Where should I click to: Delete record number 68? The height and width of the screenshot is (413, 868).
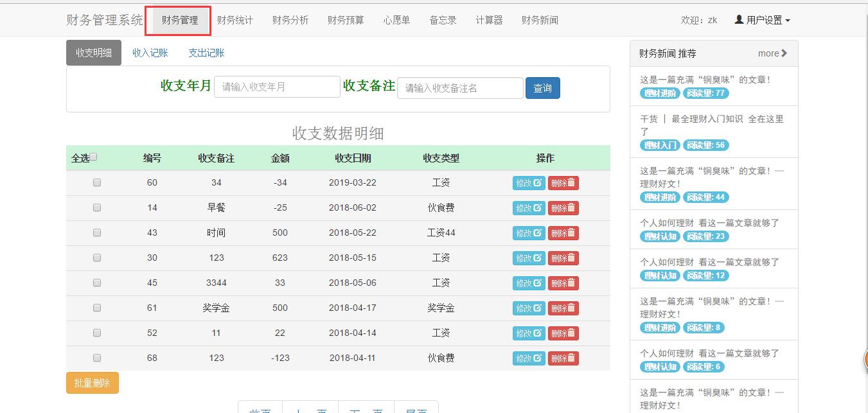(563, 358)
